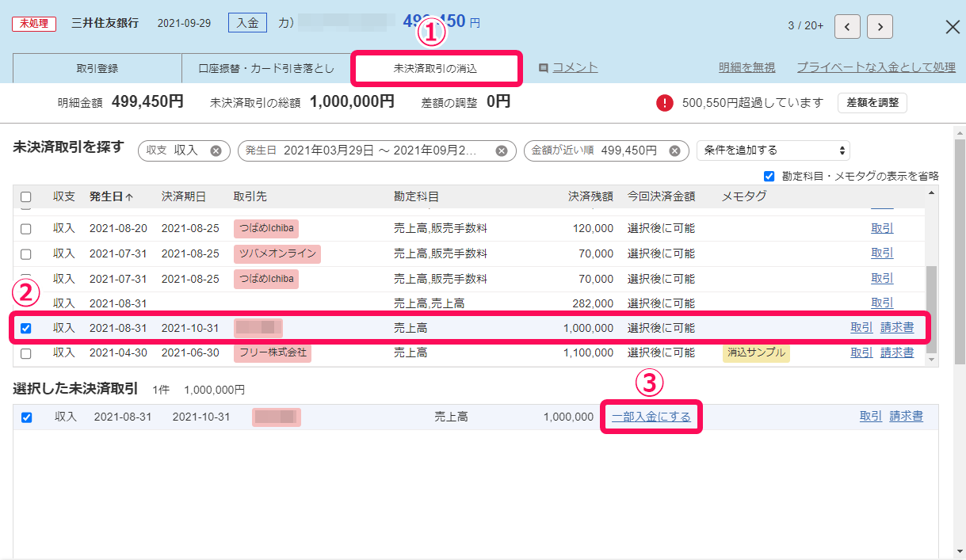Open 取引 link in the フリー株式会社 row
This screenshot has height=560, width=966.
tap(861, 352)
